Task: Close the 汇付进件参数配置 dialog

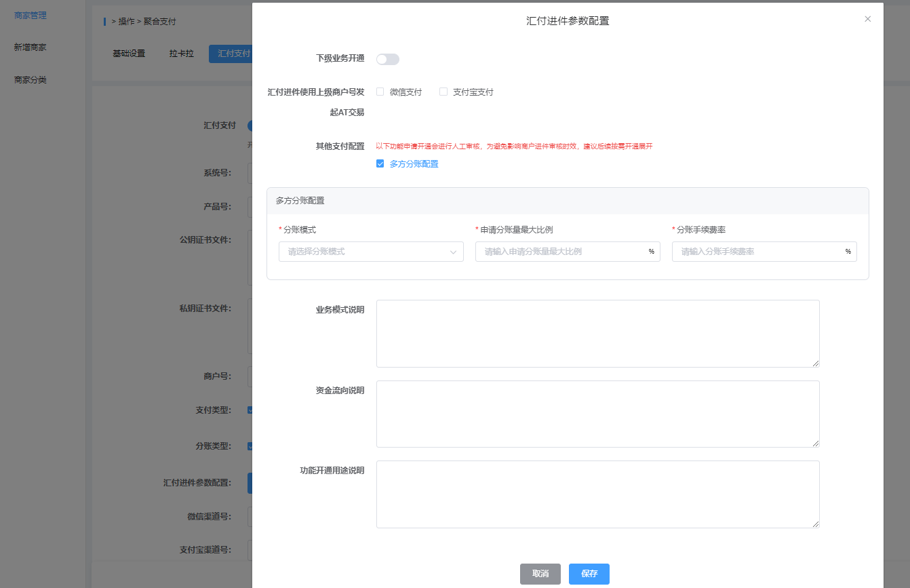Action: (x=867, y=20)
